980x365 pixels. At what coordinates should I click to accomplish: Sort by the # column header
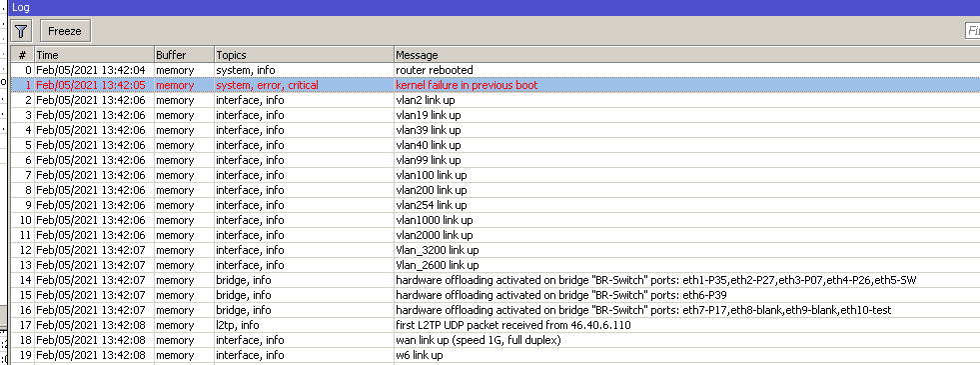[23, 55]
